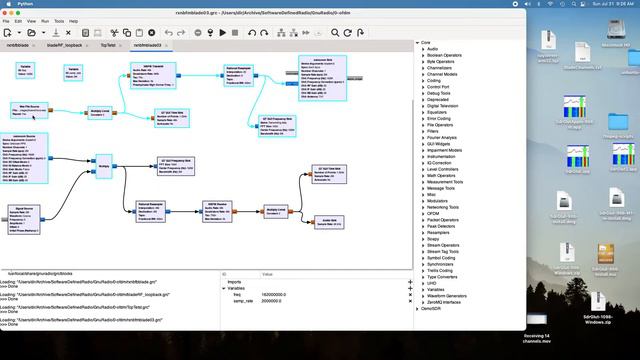640x360 pixels.
Task: Switch to the bladeRF_loopback tab
Action: click(x=64, y=45)
